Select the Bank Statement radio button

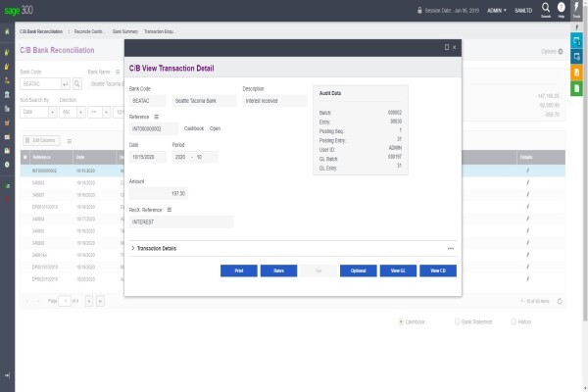click(457, 321)
